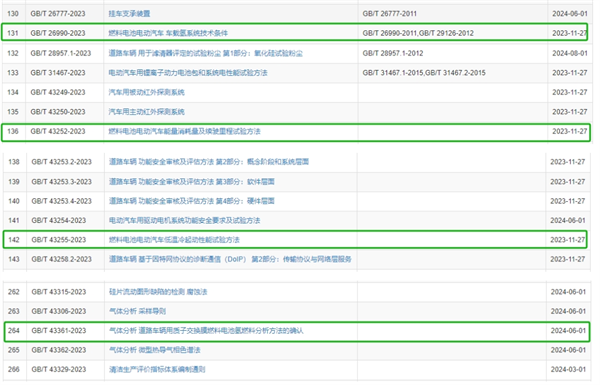Select standard number GB/T 43362-2023
This screenshot has width=600, height=385.
[x=59, y=350]
